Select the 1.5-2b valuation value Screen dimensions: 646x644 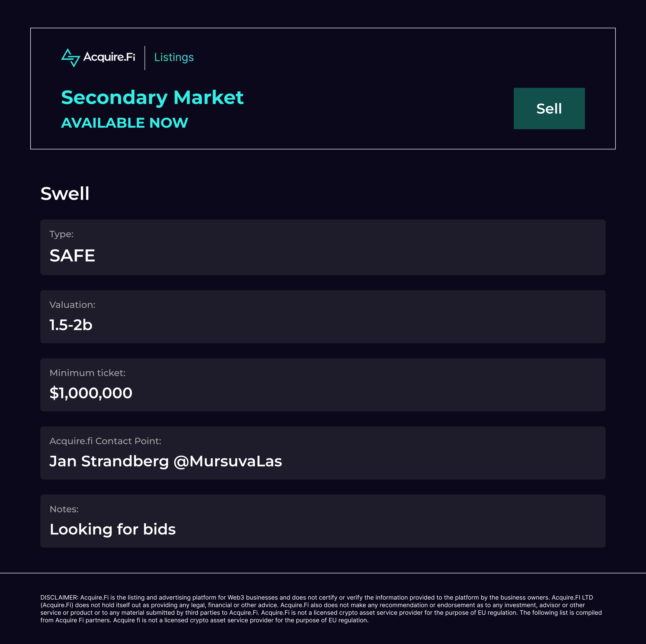(71, 325)
